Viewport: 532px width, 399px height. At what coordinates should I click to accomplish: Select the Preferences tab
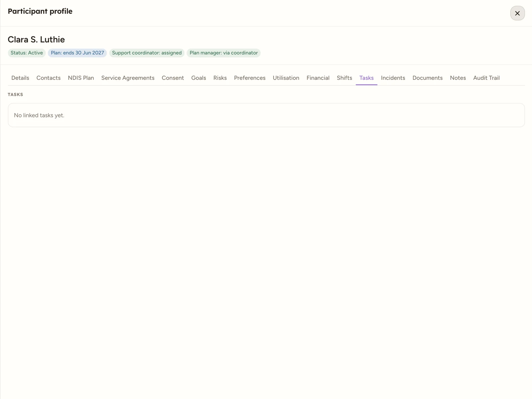[x=250, y=78]
